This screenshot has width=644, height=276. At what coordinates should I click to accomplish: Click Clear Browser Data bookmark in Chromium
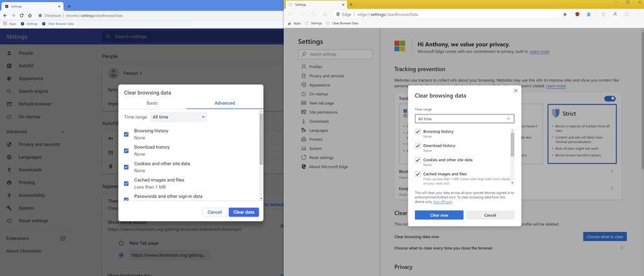coord(58,24)
